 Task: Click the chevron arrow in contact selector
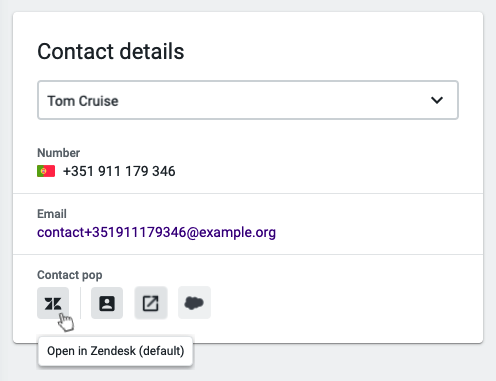(x=437, y=100)
